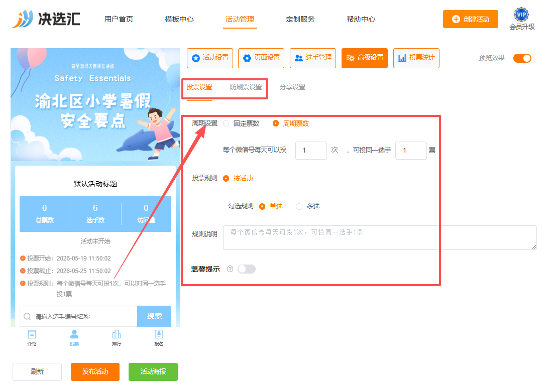Select the 按活动 voting rule radio

[226, 178]
